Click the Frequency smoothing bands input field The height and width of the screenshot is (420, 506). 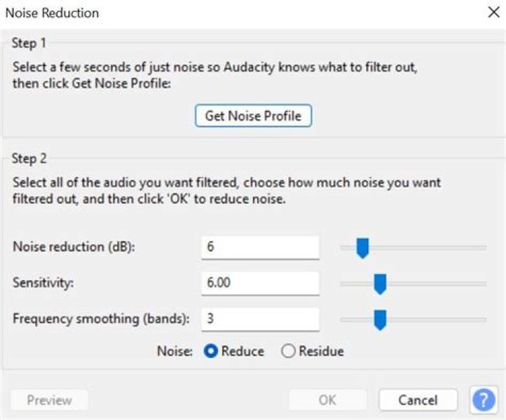pos(259,319)
